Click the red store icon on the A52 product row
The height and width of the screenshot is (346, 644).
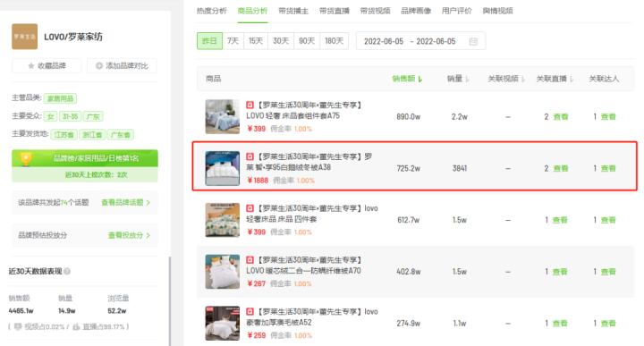(250, 312)
